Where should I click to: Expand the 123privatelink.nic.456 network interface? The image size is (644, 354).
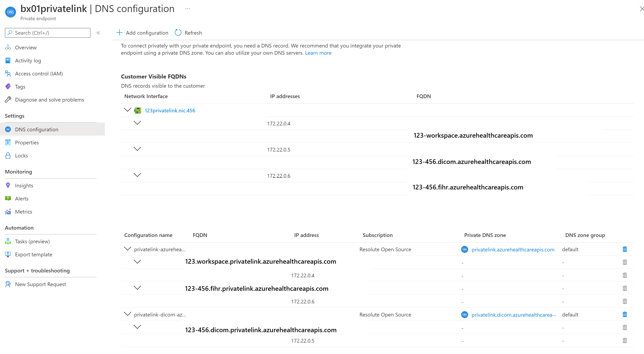127,110
